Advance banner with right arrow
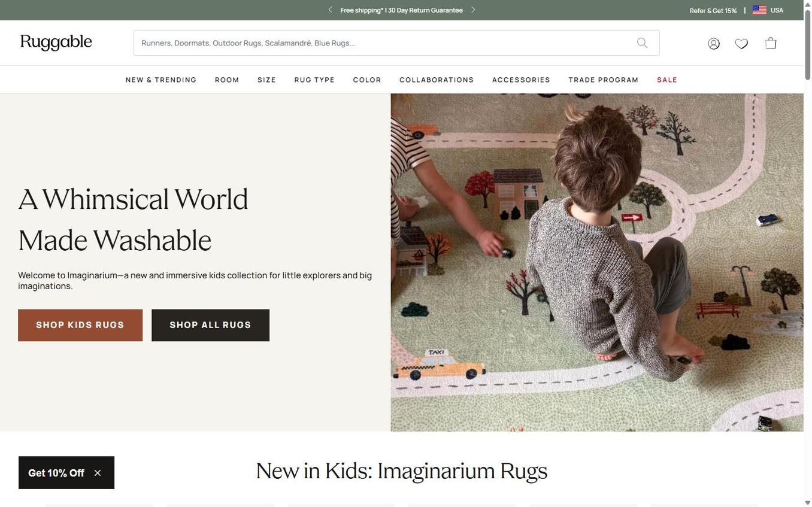The height and width of the screenshot is (507, 812). pyautogui.click(x=472, y=8)
